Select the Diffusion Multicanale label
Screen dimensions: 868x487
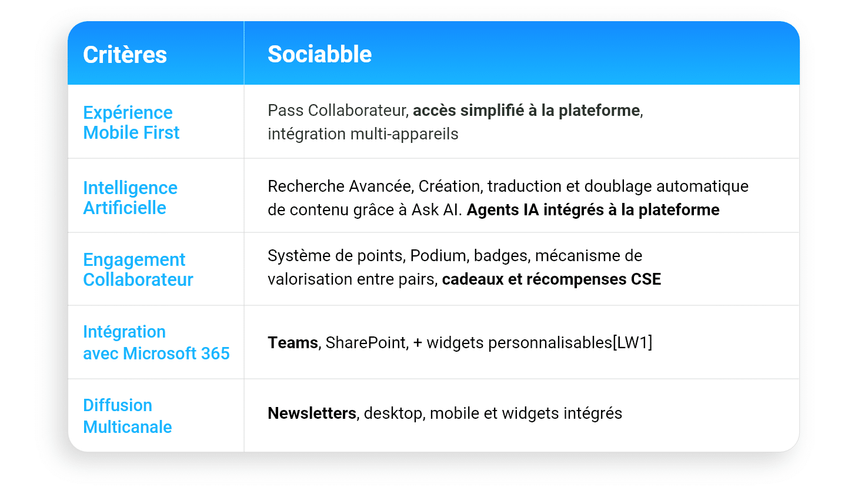pyautogui.click(x=128, y=416)
